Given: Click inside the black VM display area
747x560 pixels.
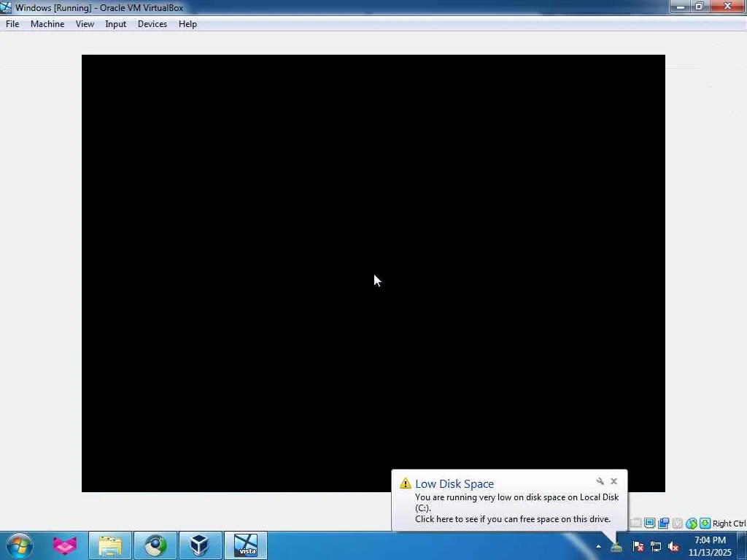Looking at the screenshot, I should coord(373,273).
